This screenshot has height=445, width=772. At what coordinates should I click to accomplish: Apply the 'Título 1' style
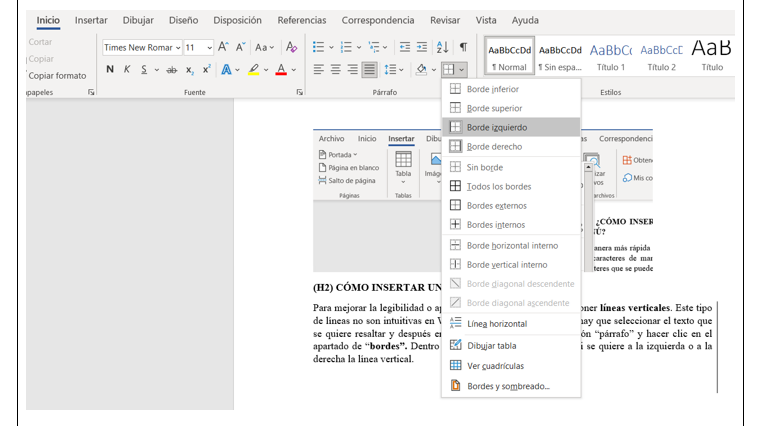610,57
